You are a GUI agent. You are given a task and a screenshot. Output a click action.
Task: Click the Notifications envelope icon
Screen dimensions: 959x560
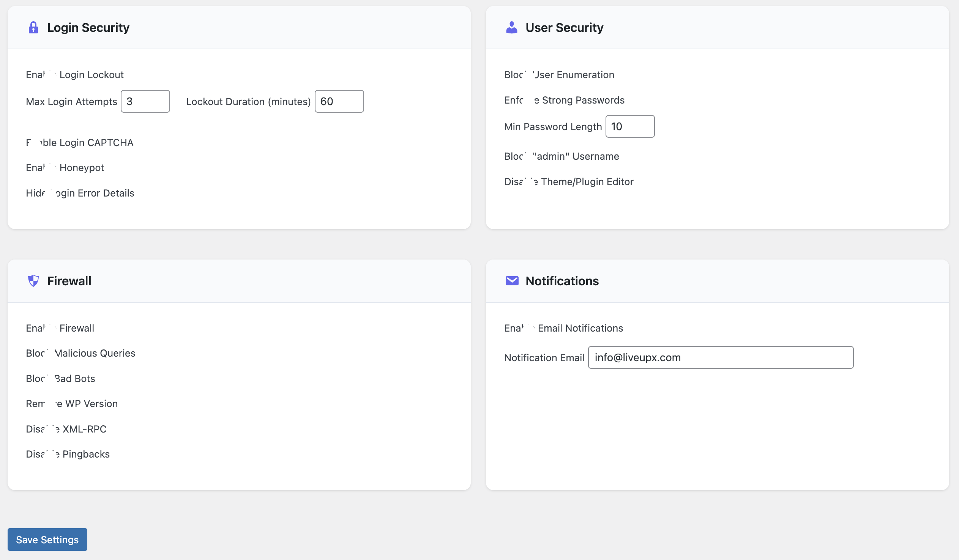tap(512, 281)
